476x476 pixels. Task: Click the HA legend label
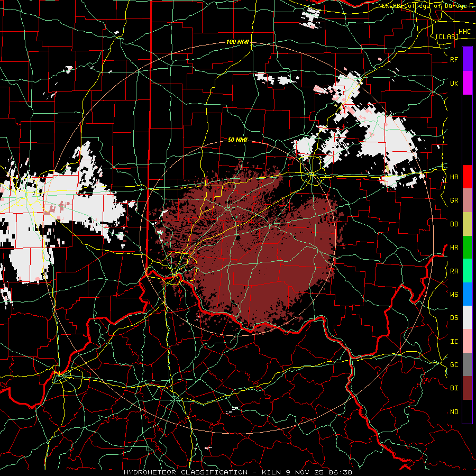[454, 177]
